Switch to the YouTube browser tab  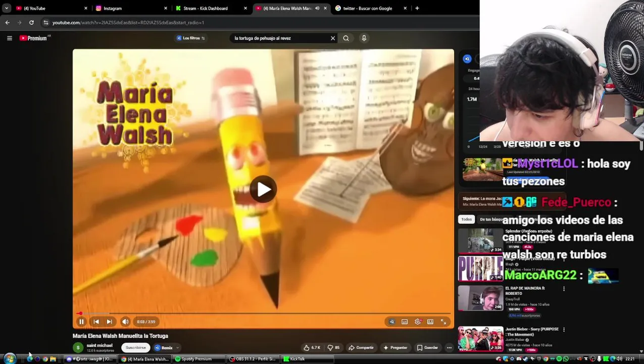coord(51,8)
